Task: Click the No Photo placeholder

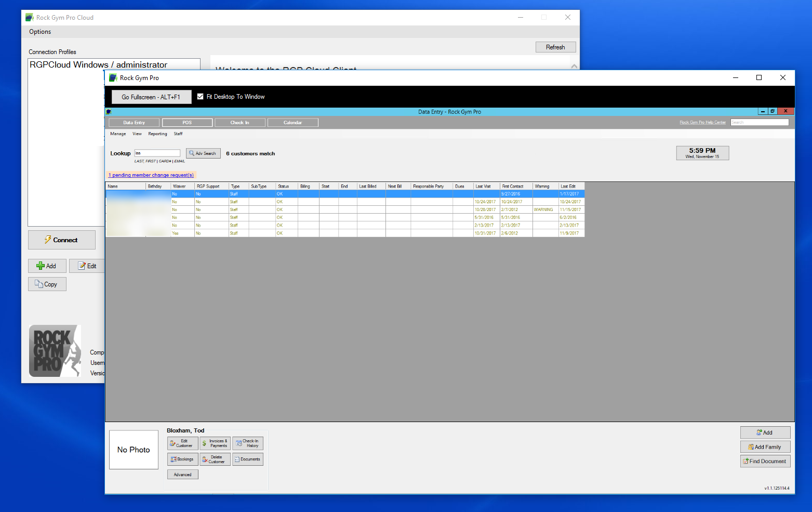Action: pos(134,450)
